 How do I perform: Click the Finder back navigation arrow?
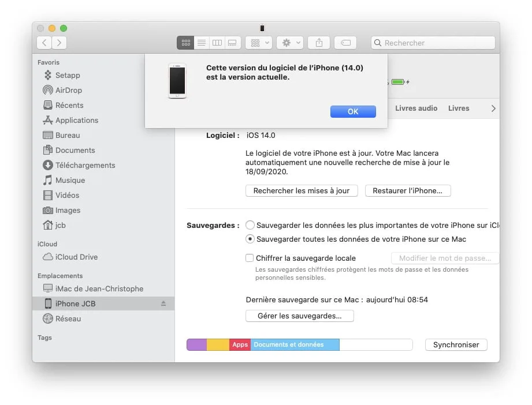coord(44,43)
